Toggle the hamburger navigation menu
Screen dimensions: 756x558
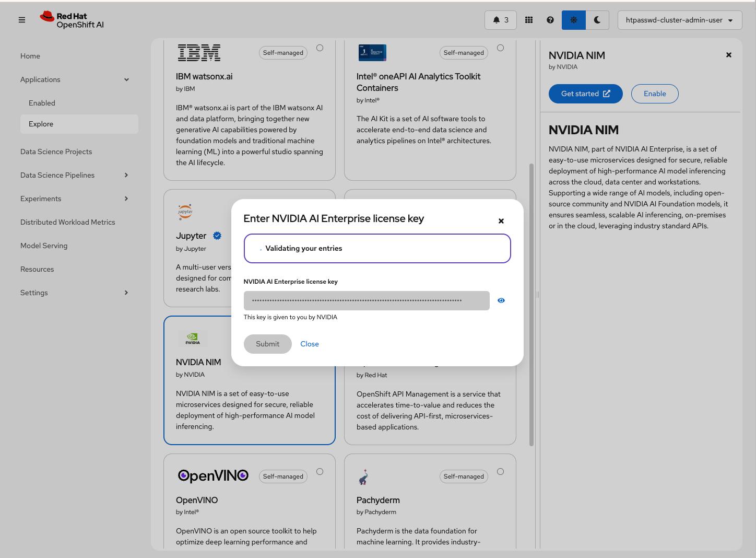22,20
